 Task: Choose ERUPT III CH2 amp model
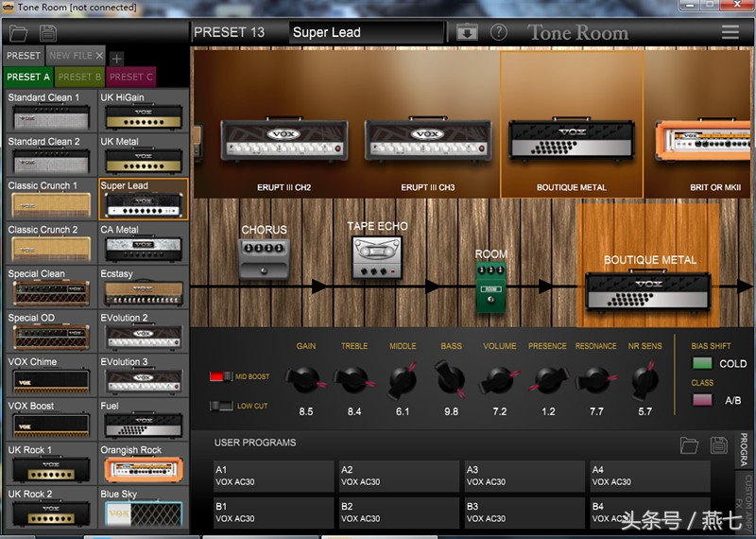click(x=284, y=139)
